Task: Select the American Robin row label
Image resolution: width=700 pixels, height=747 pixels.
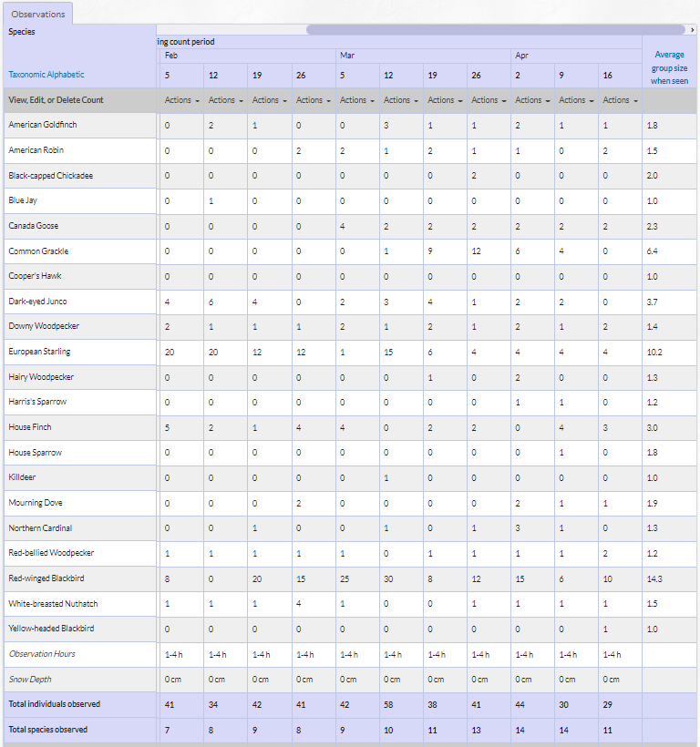Action: [36, 150]
